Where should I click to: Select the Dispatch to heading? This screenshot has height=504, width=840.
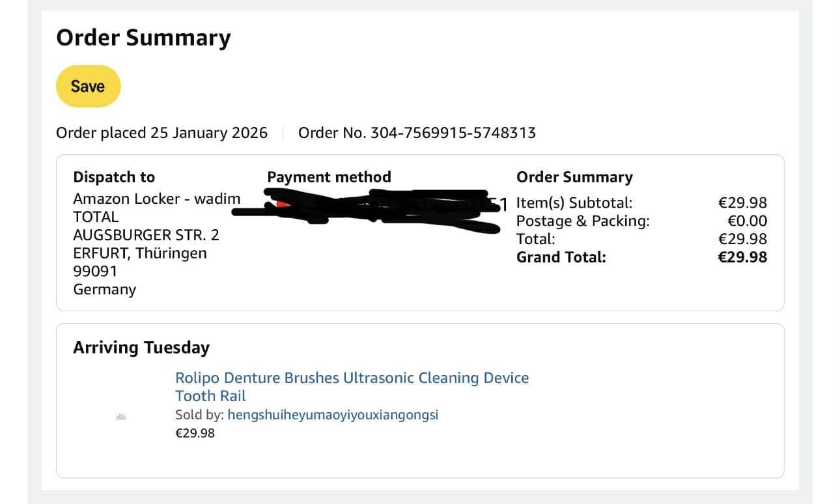click(x=114, y=177)
